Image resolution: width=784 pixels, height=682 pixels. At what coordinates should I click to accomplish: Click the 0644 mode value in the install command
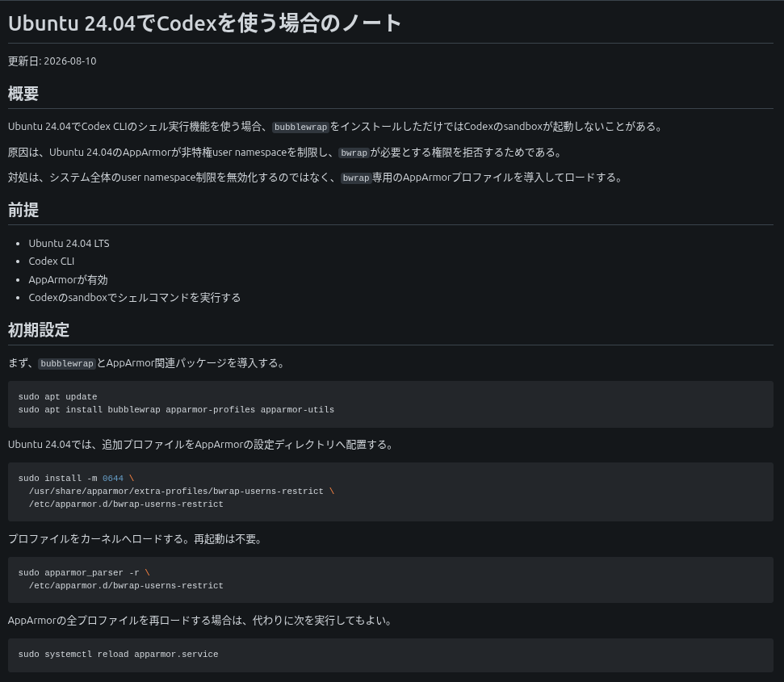tap(113, 478)
